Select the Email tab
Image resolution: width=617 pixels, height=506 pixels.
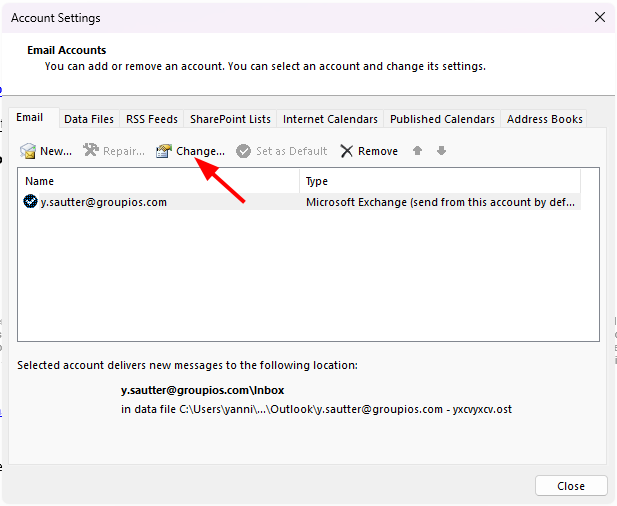[x=30, y=118]
